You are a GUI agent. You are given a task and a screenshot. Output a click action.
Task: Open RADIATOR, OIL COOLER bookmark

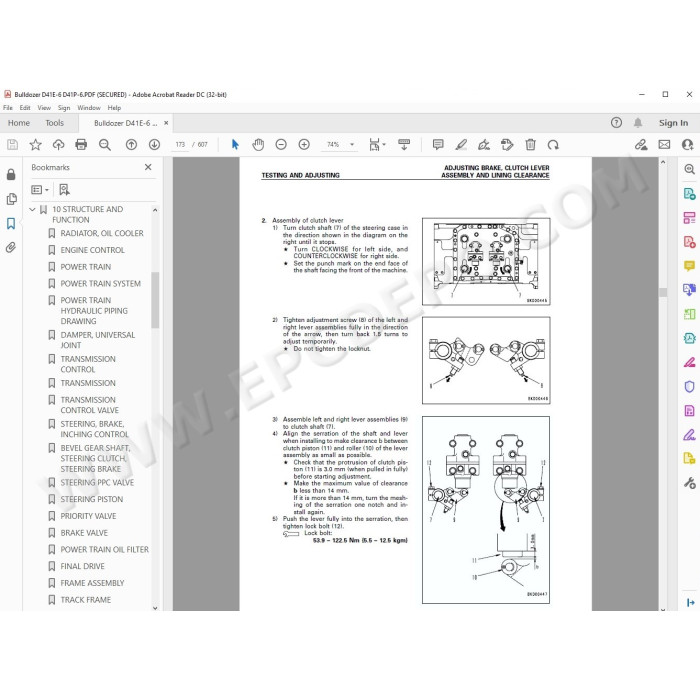102,233
